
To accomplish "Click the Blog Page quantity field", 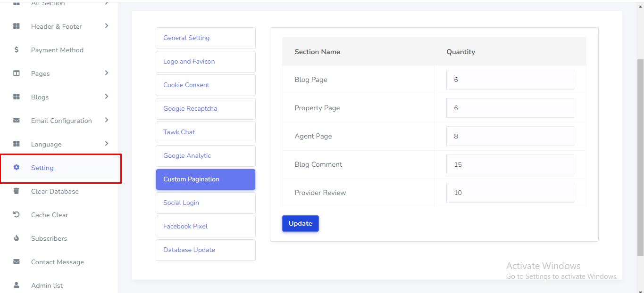I will click(x=510, y=80).
